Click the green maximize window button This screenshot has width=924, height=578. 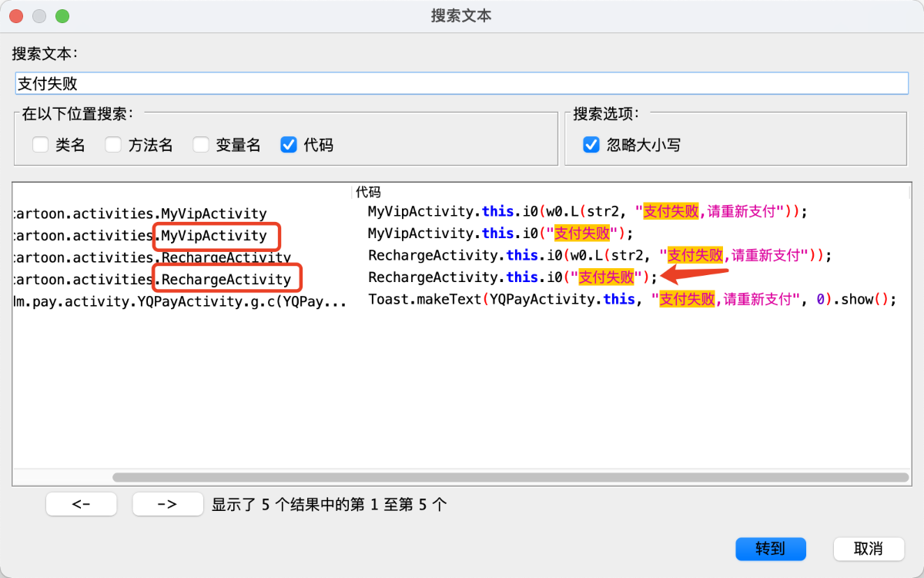62,15
